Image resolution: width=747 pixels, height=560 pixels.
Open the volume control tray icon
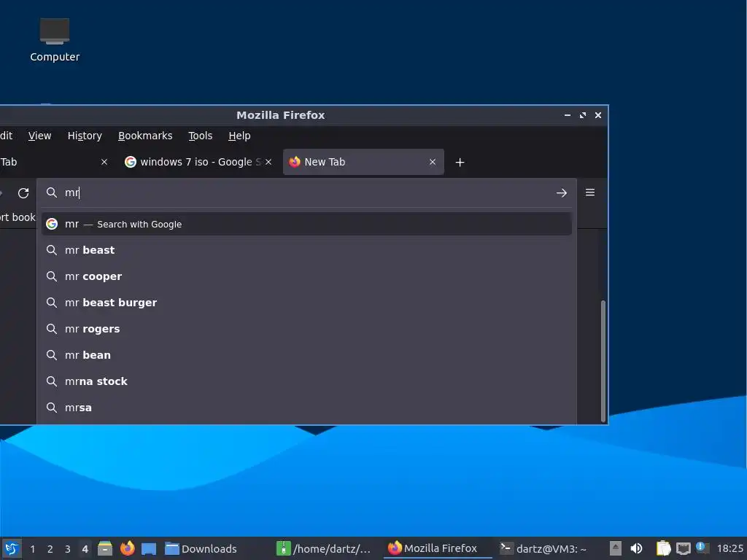pyautogui.click(x=636, y=548)
